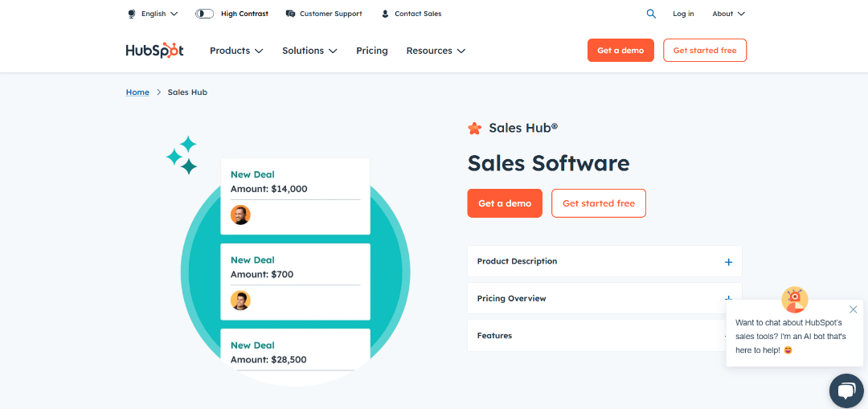Click the Contact Sales person icon

coord(385,14)
